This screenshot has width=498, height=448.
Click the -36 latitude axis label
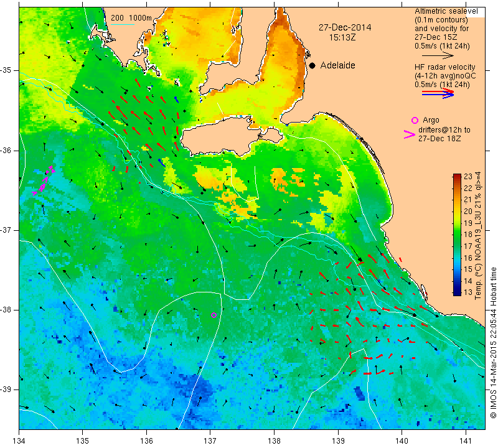(7, 150)
